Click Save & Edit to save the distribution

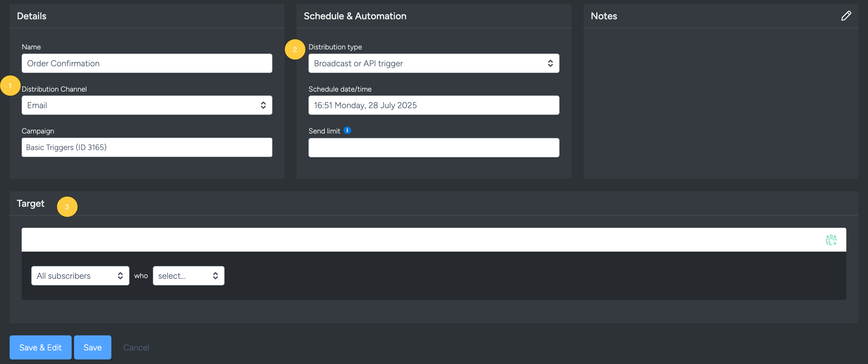coord(40,347)
